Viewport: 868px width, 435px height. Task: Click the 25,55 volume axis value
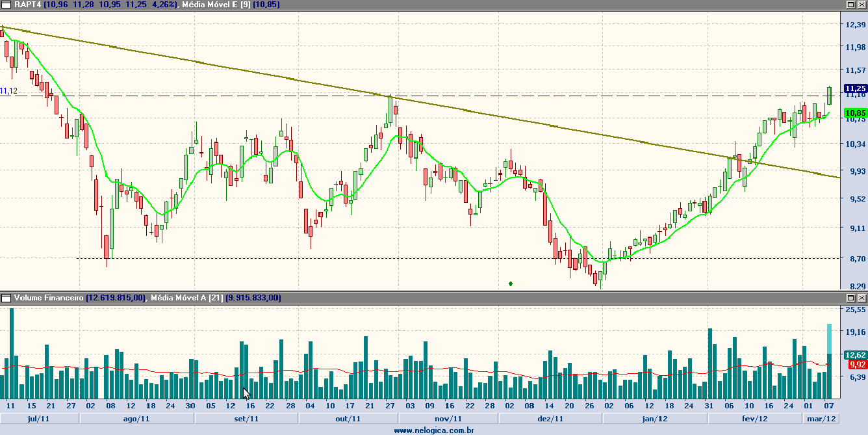(x=855, y=310)
